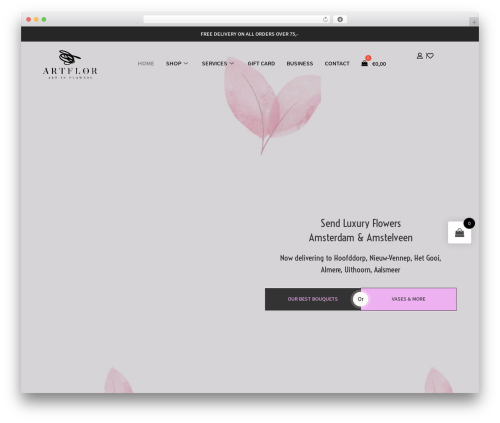The height and width of the screenshot is (423, 500).
Task: Open the Services menu item
Action: coord(214,63)
